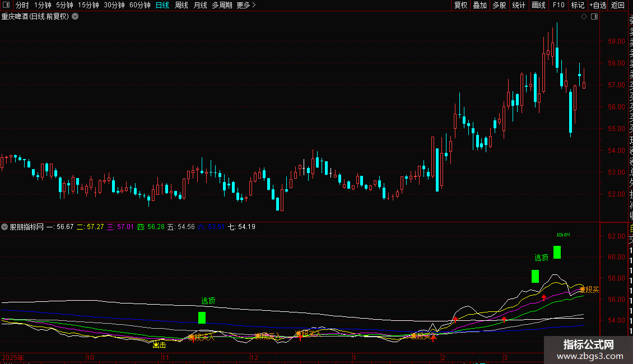This screenshot has height=364, width=633.
Task: Open the 重庆啤酒 title dropdown arrow
Action: pyautogui.click(x=75, y=17)
